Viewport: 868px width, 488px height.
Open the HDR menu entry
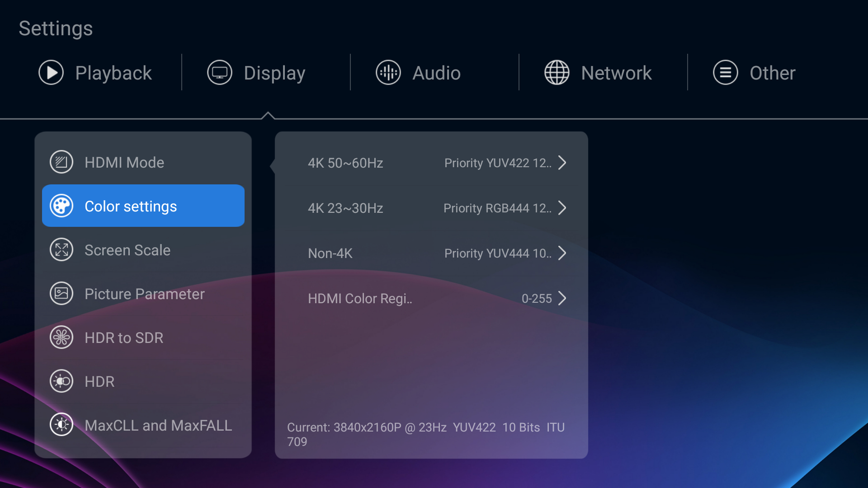click(99, 382)
